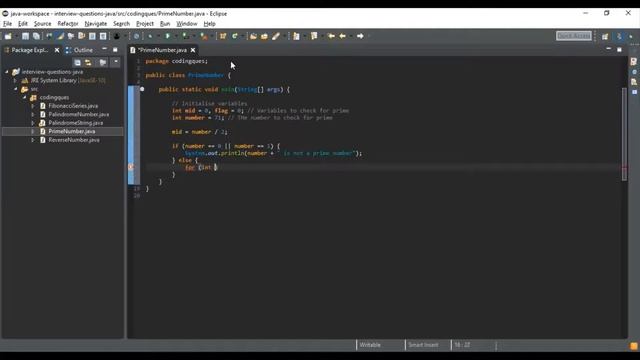Click the Save All toolbar icon

pos(36,36)
